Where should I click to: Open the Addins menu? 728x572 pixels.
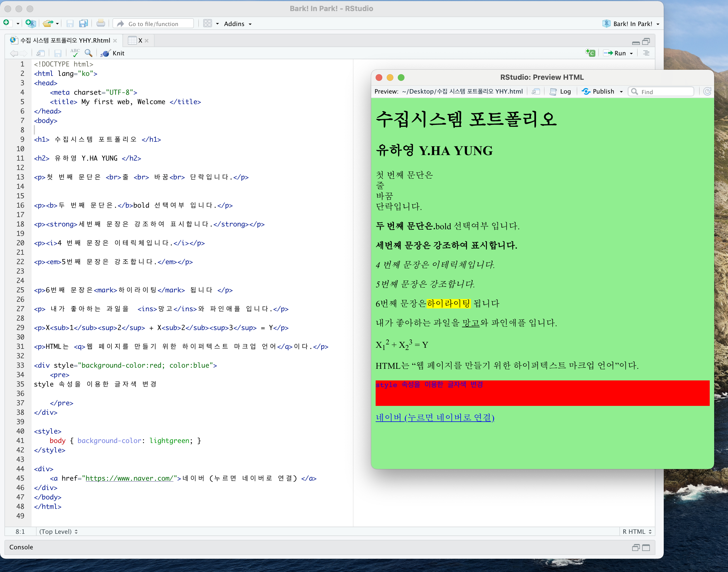pos(237,24)
